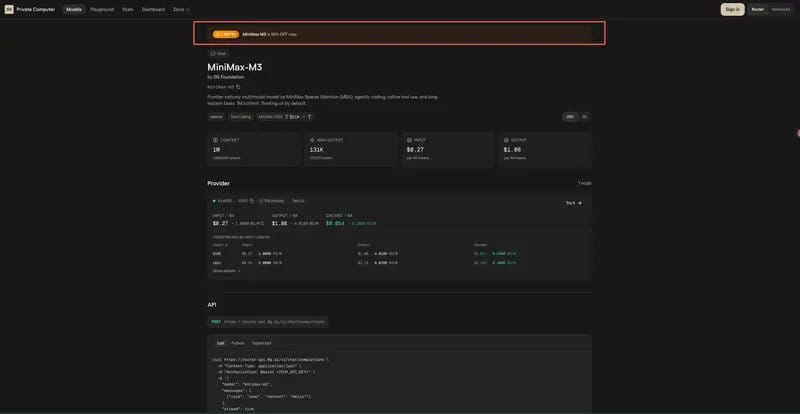Viewport: 800px width, 414px height.
Task: Copy the provider ID in the provider row
Action: tap(252, 201)
